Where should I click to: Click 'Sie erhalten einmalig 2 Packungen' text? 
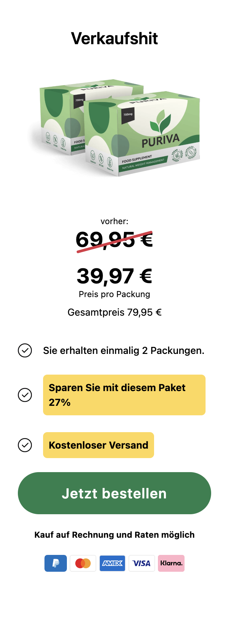point(124,350)
